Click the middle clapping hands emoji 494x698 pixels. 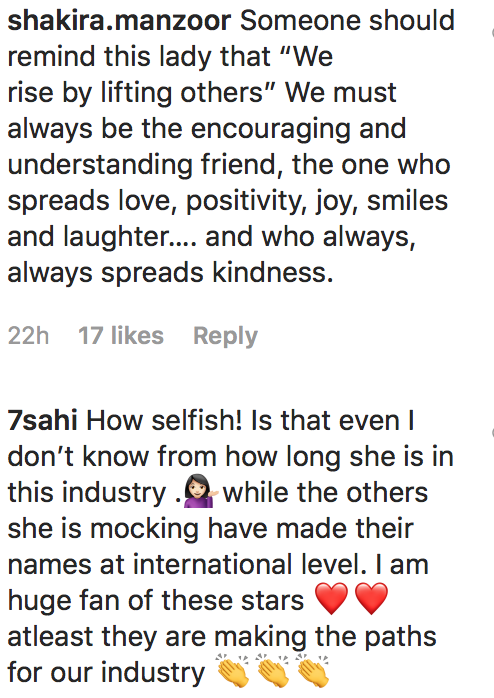click(272, 670)
